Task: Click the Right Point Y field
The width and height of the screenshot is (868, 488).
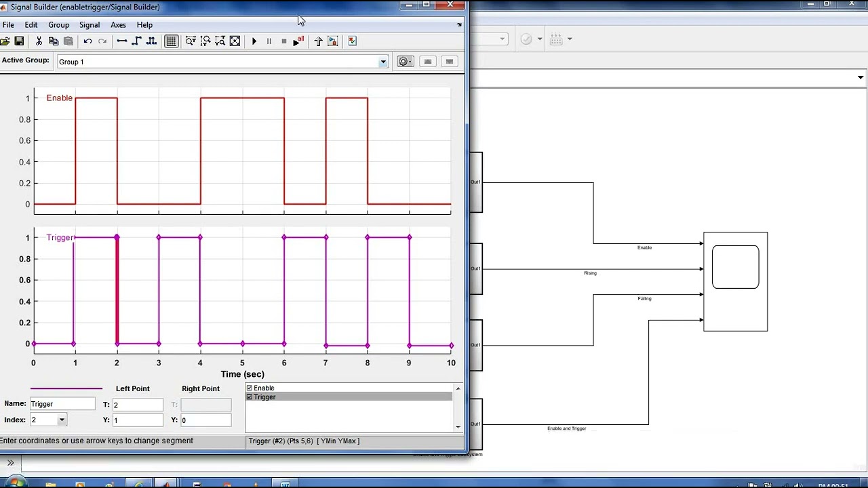Action: pyautogui.click(x=206, y=420)
